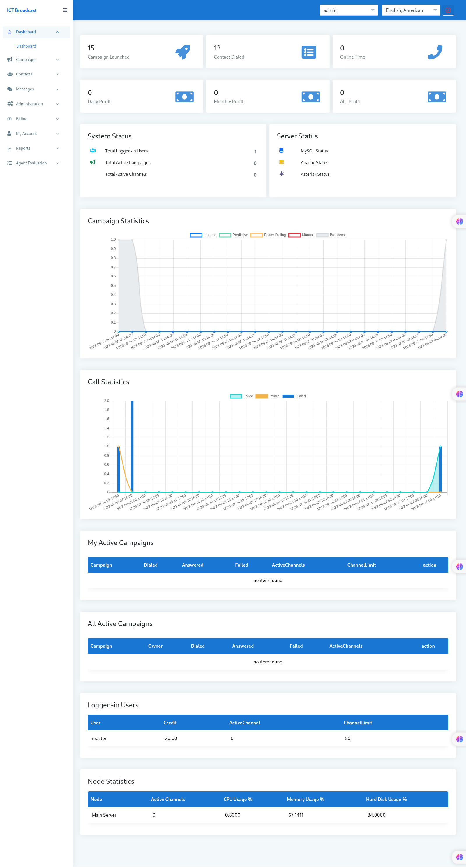Image resolution: width=466 pixels, height=868 pixels.
Task: Open the admin user dropdown
Action: (x=349, y=10)
